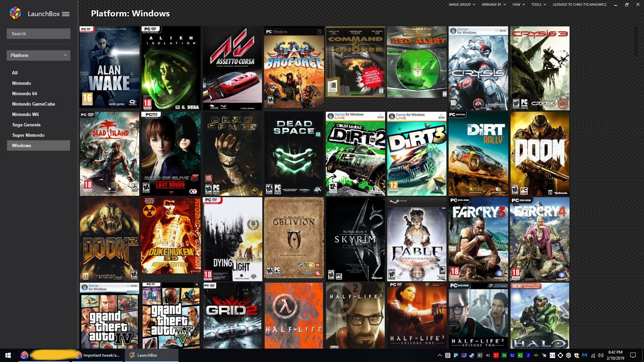
Task: Select Nintendo GameCube platform
Action: 34,104
